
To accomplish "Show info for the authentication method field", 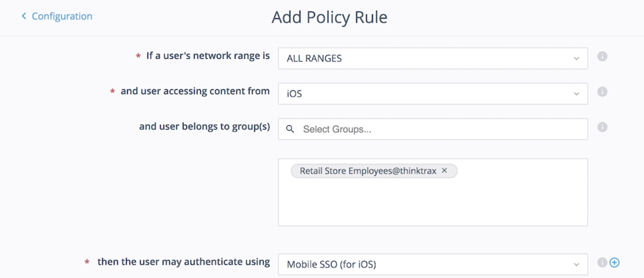I will [602, 262].
